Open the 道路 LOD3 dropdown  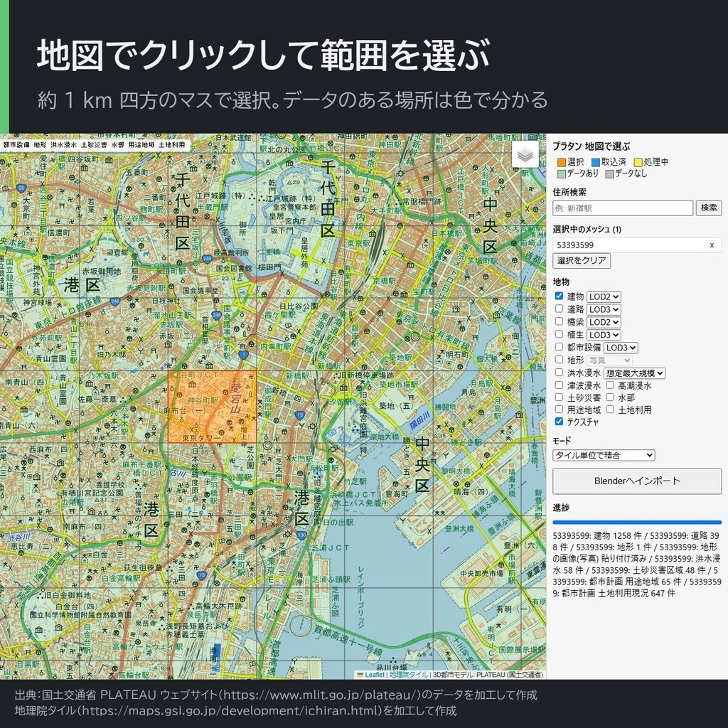tap(604, 309)
